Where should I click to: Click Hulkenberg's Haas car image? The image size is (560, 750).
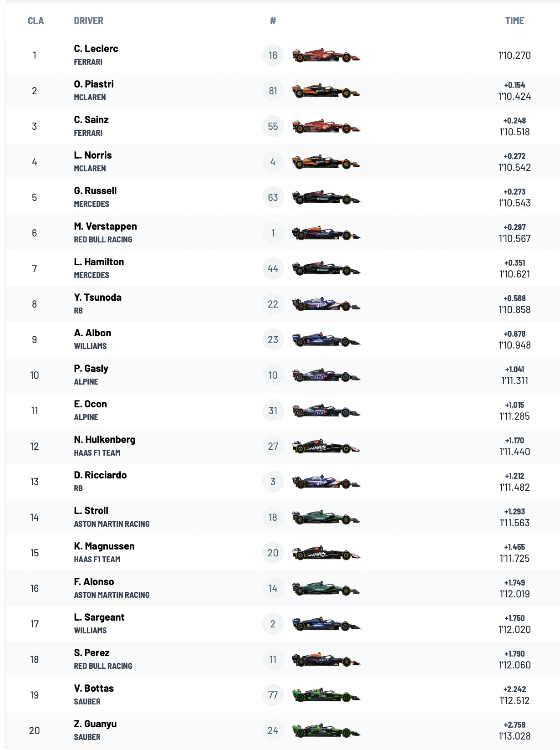[x=326, y=446]
